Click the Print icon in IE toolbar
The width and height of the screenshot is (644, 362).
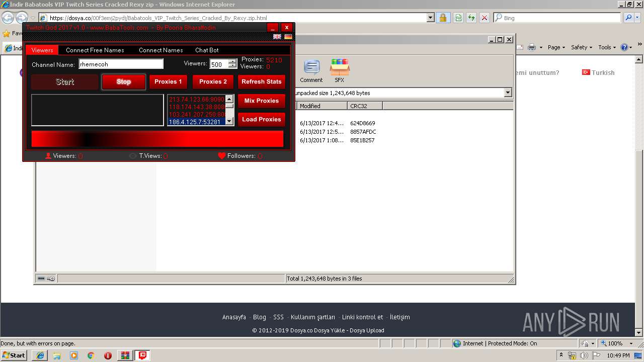[x=532, y=47]
